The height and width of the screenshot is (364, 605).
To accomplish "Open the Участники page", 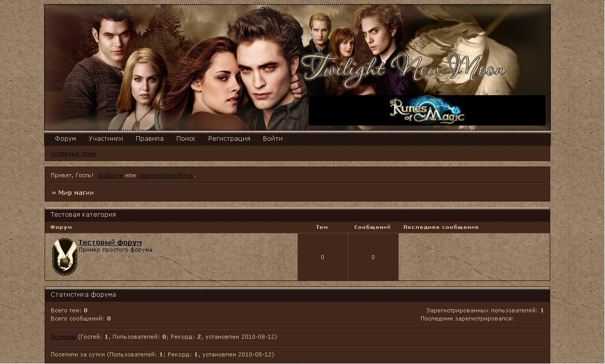I will (106, 138).
